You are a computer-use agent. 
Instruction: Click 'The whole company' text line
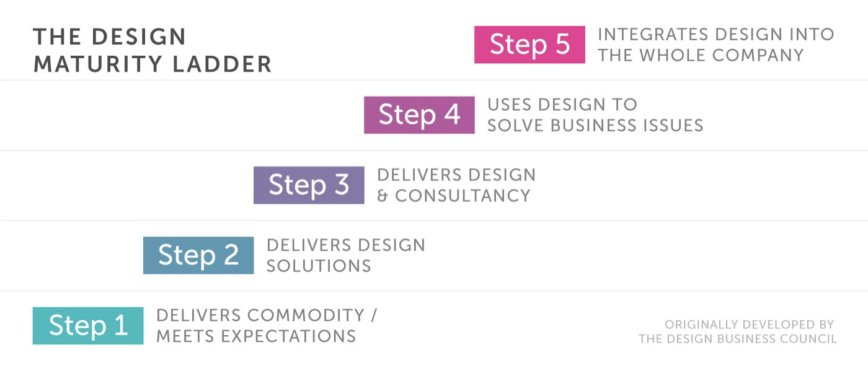point(701,55)
